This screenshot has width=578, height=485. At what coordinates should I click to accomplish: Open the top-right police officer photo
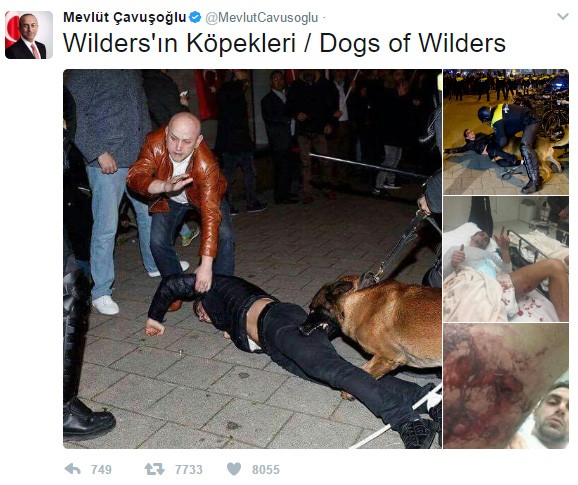(506, 132)
